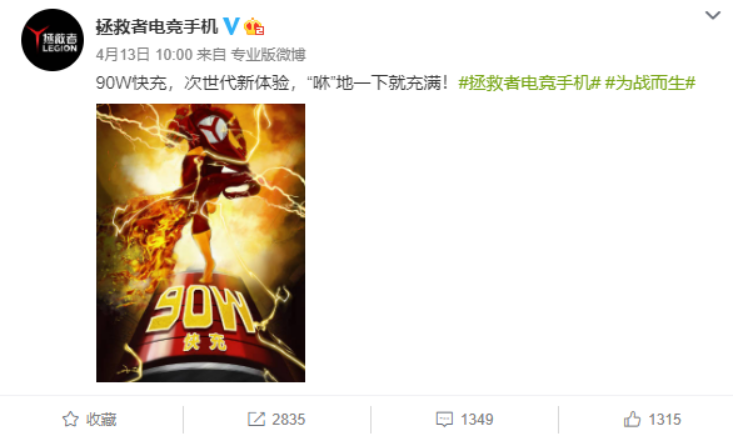Open the #拯救者电竞手机# hashtag
Image resolution: width=735 pixels, height=442 pixels.
[x=529, y=83]
